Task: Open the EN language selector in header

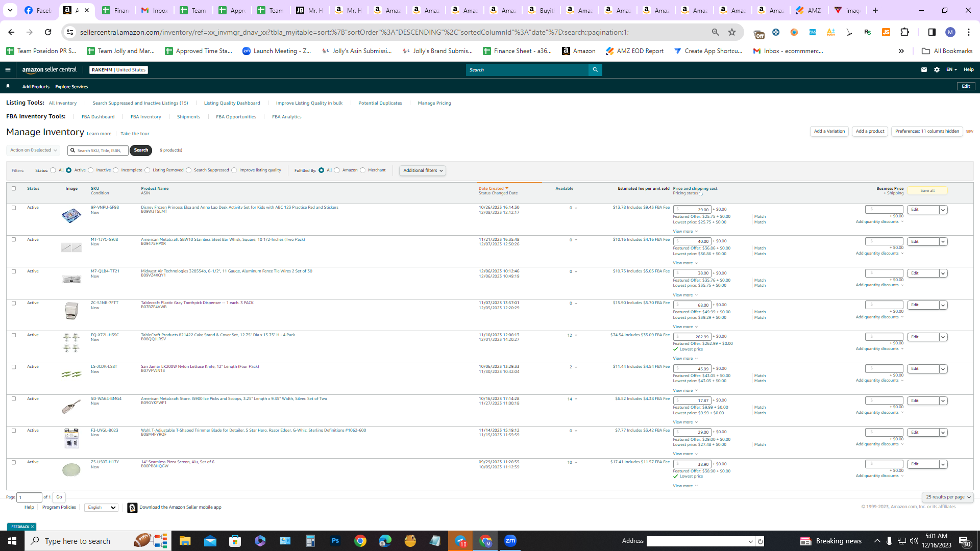Action: pos(951,70)
